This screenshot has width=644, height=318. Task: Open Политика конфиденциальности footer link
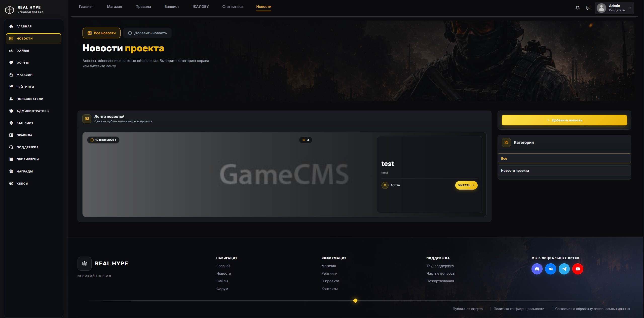click(519, 309)
